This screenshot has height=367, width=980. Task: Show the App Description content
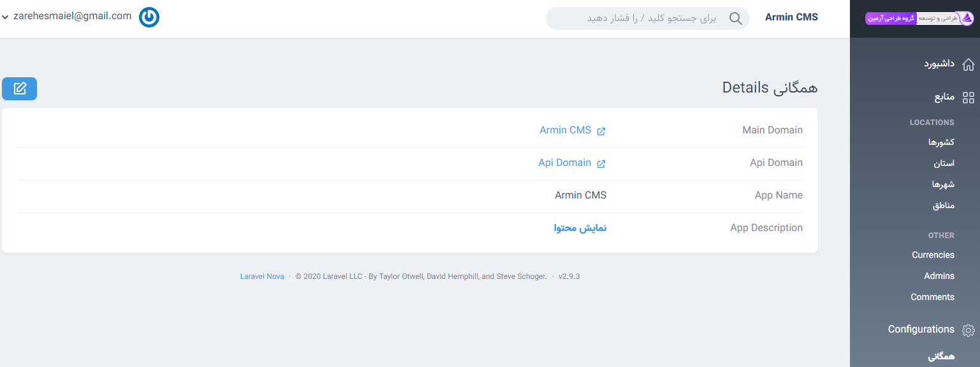[x=580, y=228]
